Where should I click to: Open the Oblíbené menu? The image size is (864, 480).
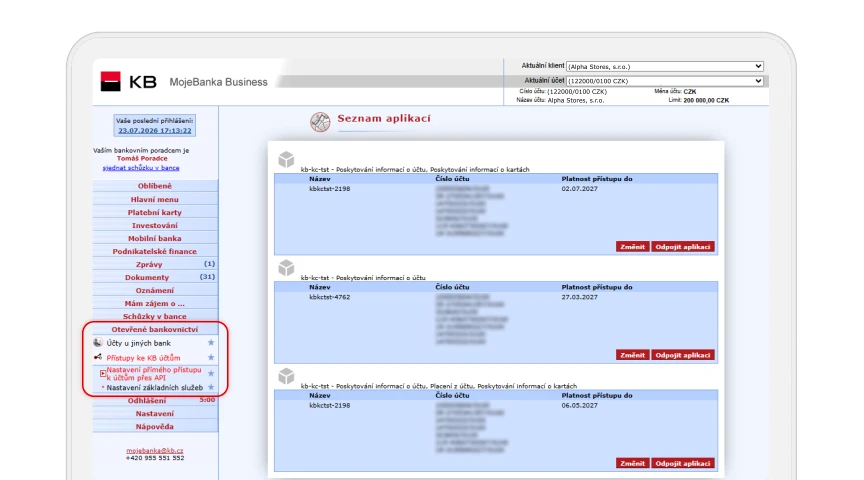pos(155,186)
